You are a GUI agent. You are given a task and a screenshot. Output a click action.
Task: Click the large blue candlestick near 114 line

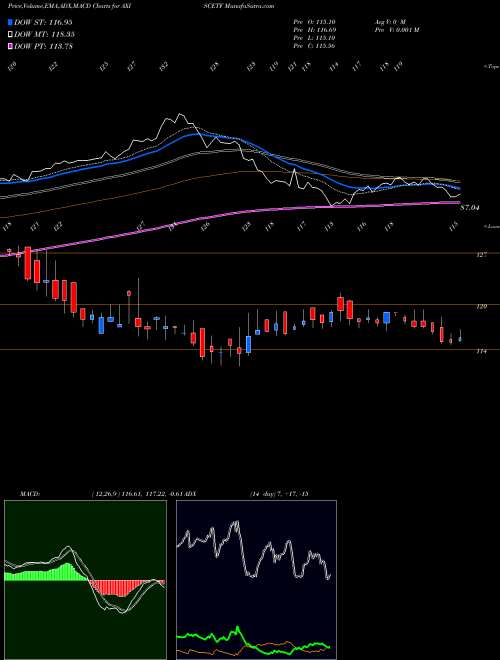tap(248, 344)
